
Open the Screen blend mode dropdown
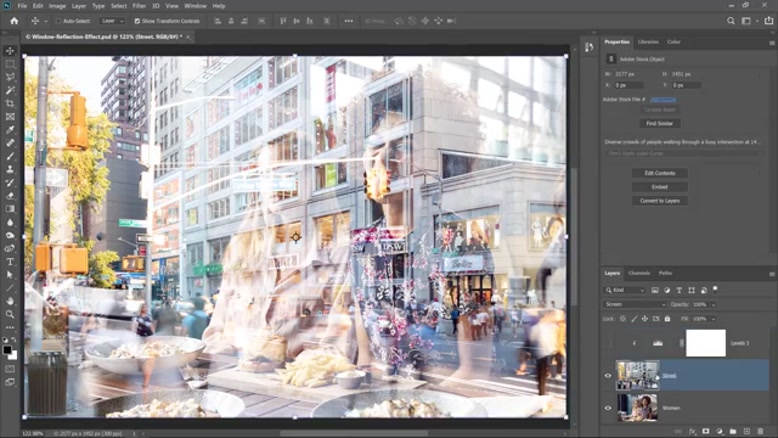pos(635,304)
